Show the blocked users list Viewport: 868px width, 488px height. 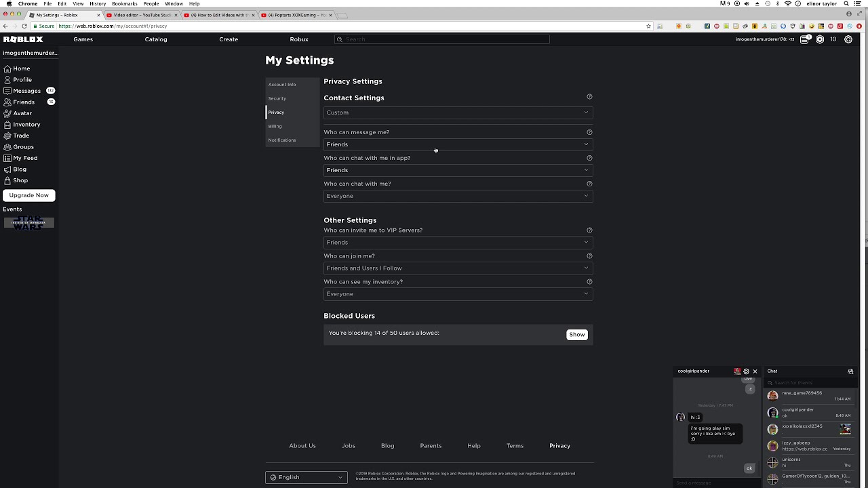[x=576, y=335]
